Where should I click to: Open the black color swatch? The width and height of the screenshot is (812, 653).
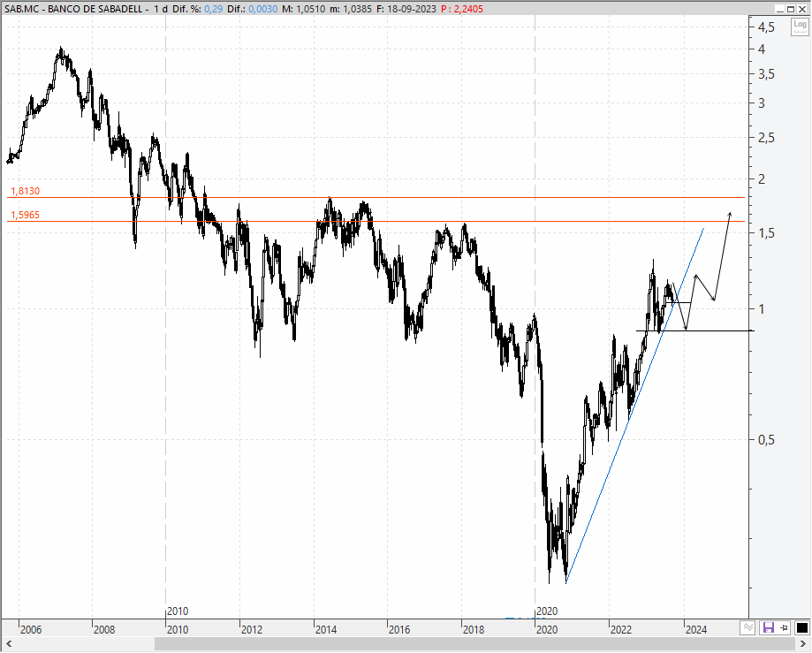802,628
